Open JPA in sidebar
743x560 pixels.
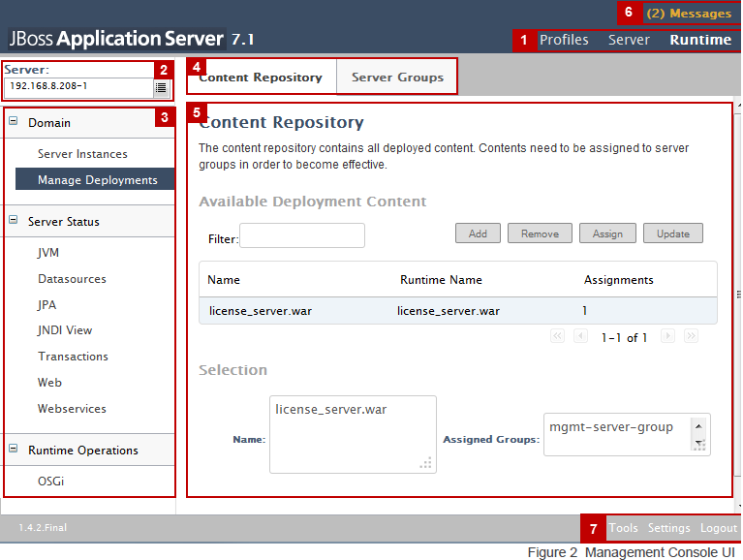(46, 304)
